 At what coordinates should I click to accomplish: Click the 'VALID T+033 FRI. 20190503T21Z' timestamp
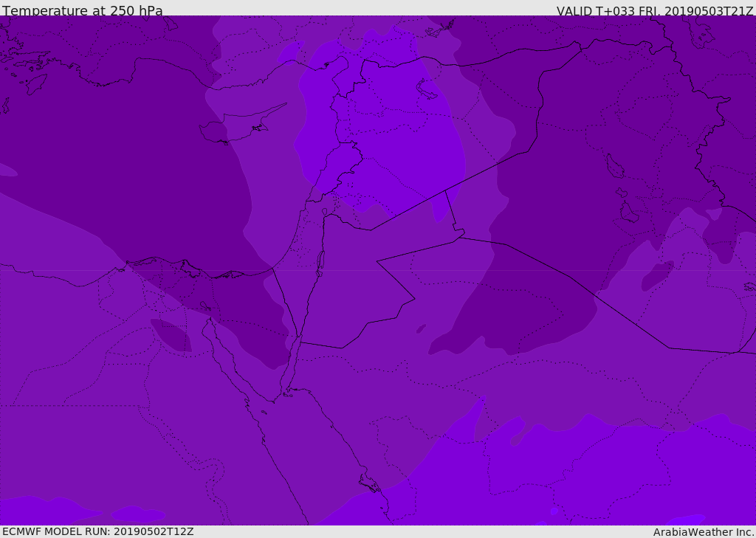click(654, 10)
